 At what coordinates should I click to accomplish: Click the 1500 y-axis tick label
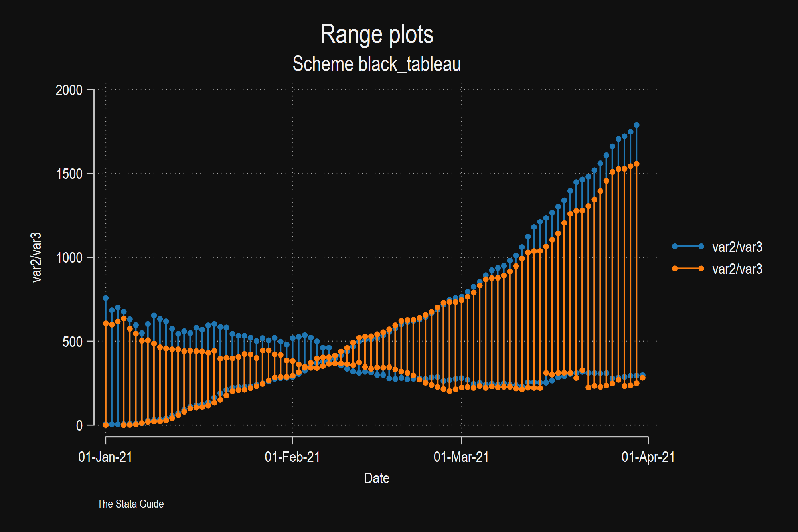(x=69, y=174)
